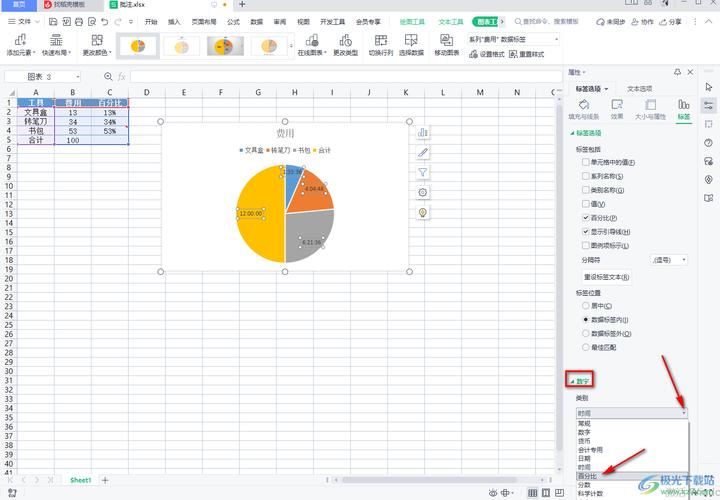Enable the 类别名称 category name checkbox
This screenshot has height=500, width=720.
585,190
